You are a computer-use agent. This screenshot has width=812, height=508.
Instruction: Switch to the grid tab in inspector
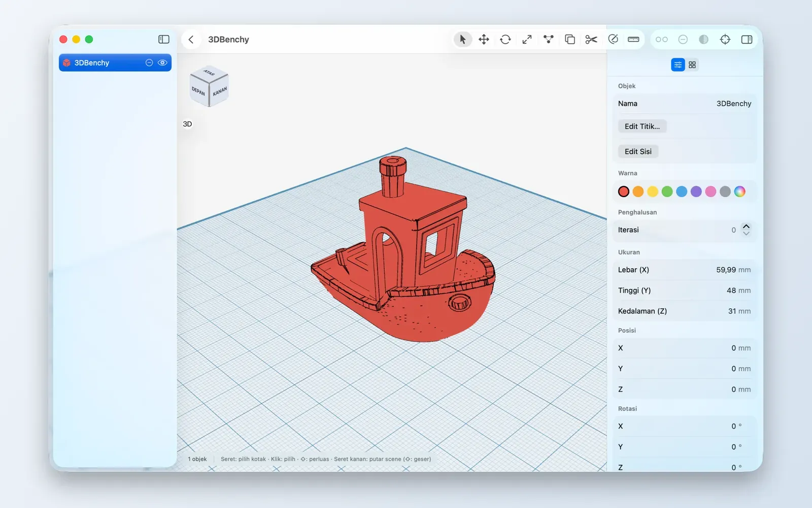point(692,65)
